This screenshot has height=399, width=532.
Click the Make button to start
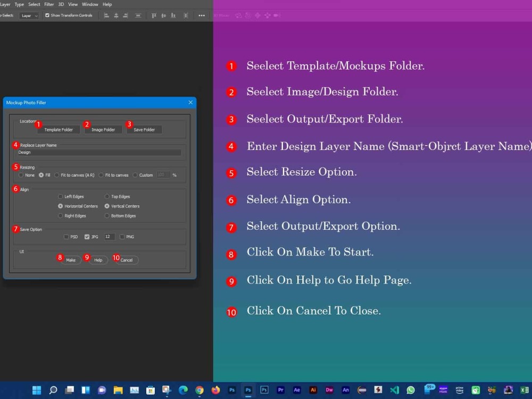click(71, 260)
